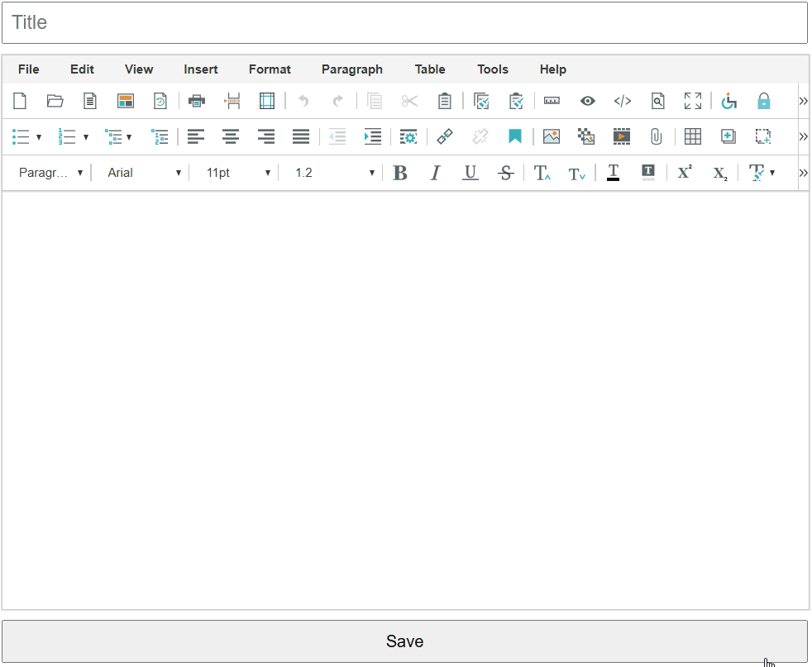Expand first toolbar row overflow chevron
This screenshot has height=667, width=812.
(803, 101)
